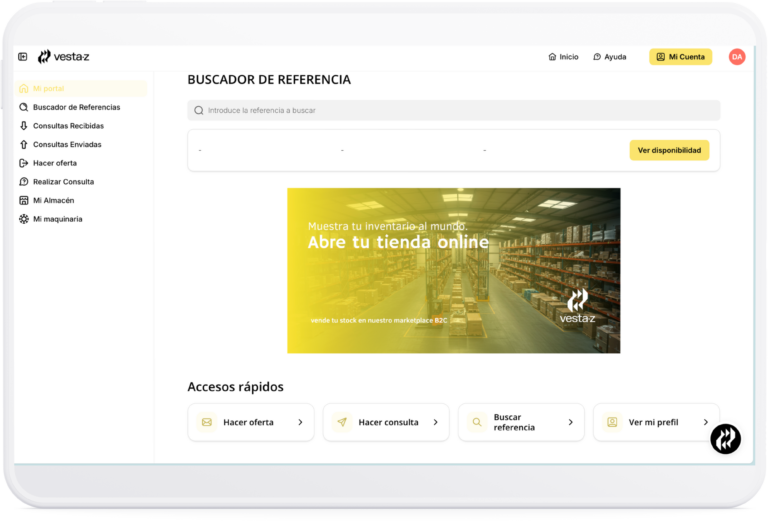This screenshot has width=768, height=521.
Task: Open the Inicio home link
Action: (563, 57)
